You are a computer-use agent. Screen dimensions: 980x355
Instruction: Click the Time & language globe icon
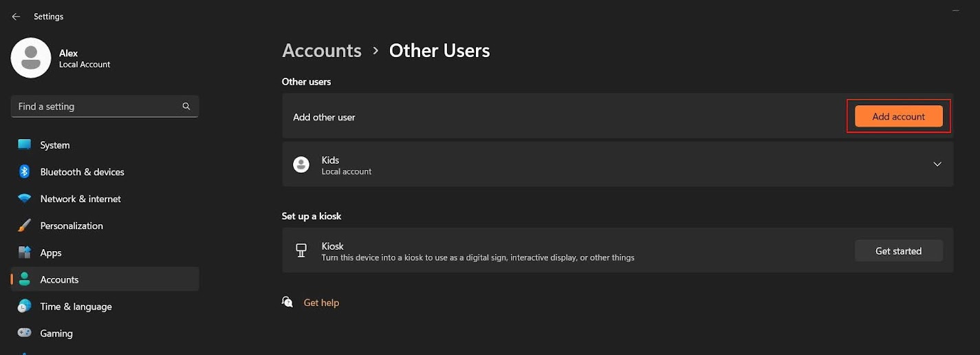click(25, 306)
